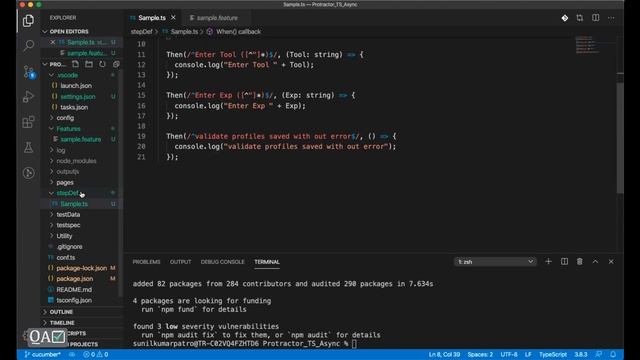640x360 pixels.
Task: Click Ln 8, Col 39 cursor position
Action: point(444,354)
